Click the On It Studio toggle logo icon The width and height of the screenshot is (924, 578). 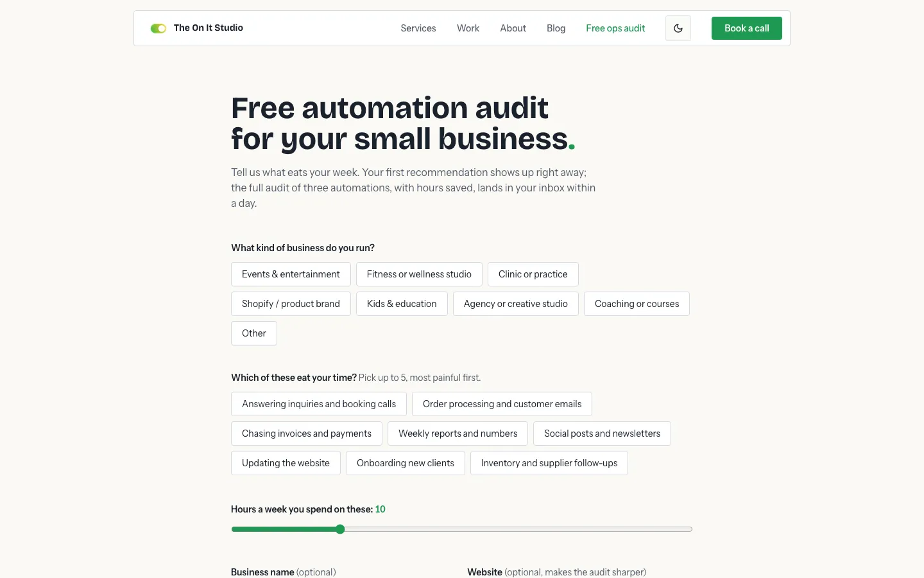point(158,28)
